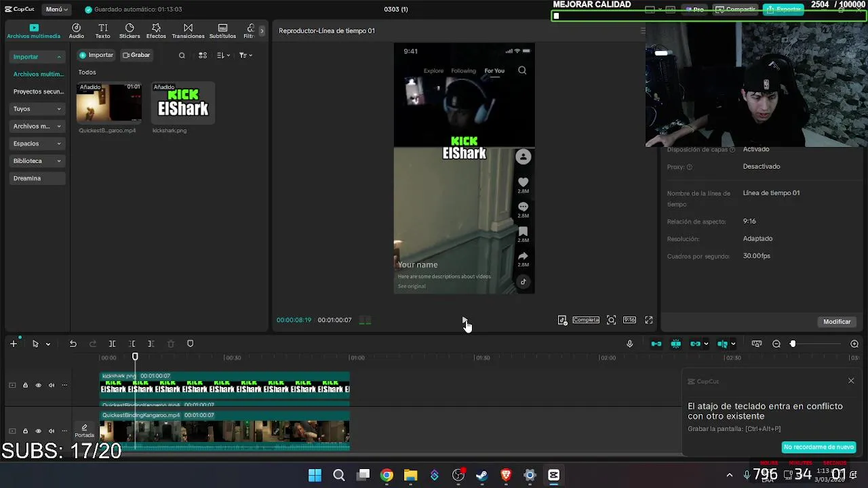Click the TikTok safe-zone preview icon

(562, 320)
